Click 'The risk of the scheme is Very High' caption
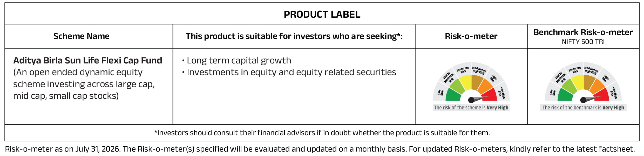The width and height of the screenshot is (644, 156). [471, 108]
